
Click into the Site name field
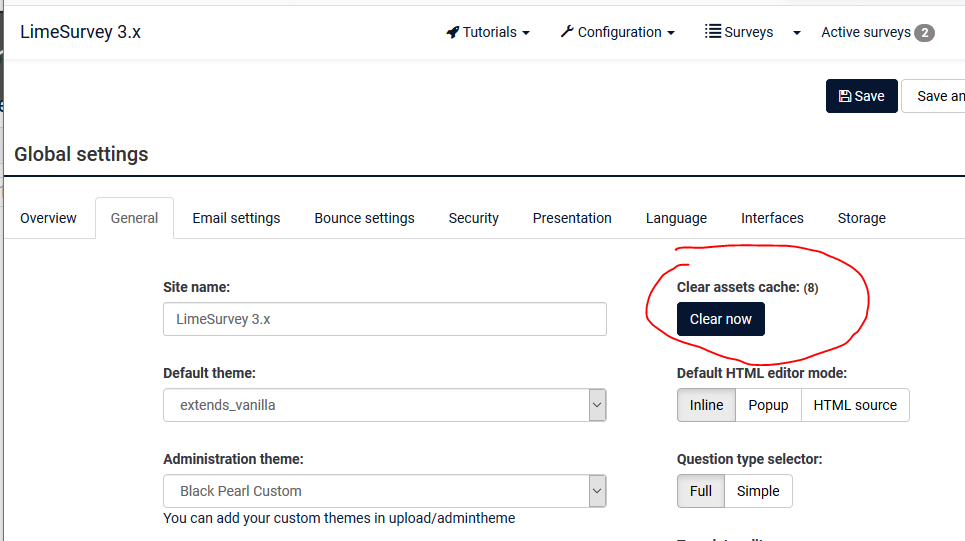385,319
